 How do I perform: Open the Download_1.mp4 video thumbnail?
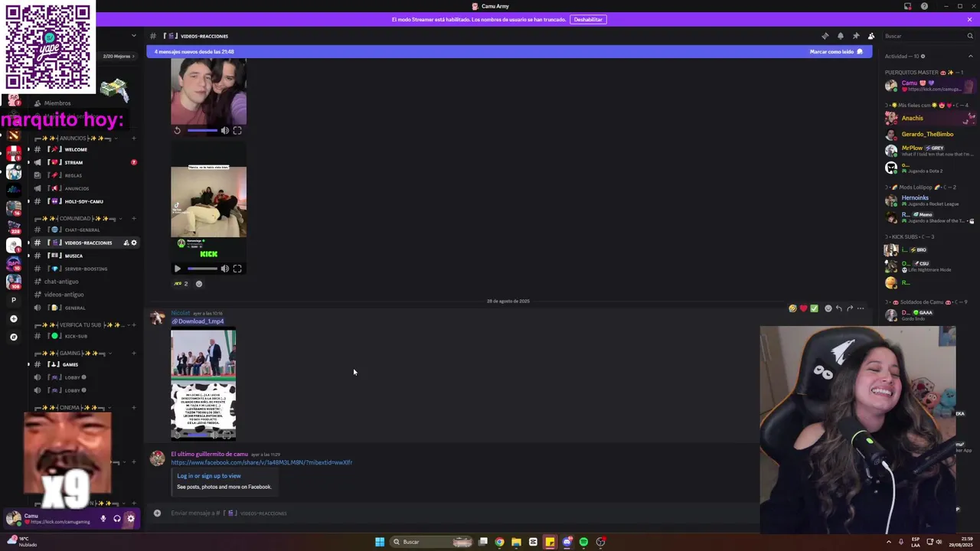(x=204, y=384)
